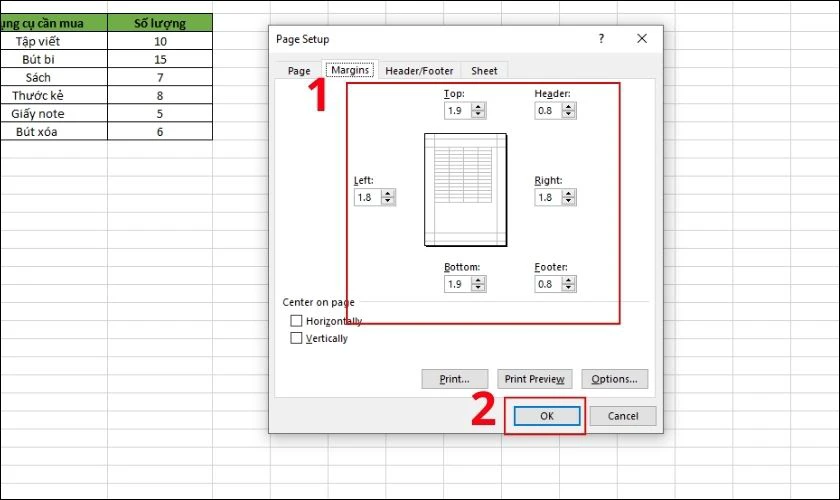840x500 pixels.
Task: Enable Vertically center on page
Action: point(296,338)
